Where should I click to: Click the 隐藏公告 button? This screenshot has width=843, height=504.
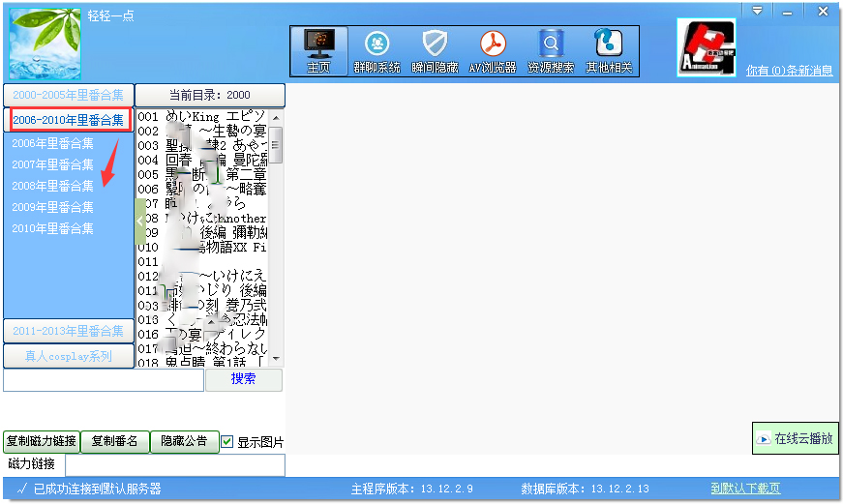tap(185, 442)
